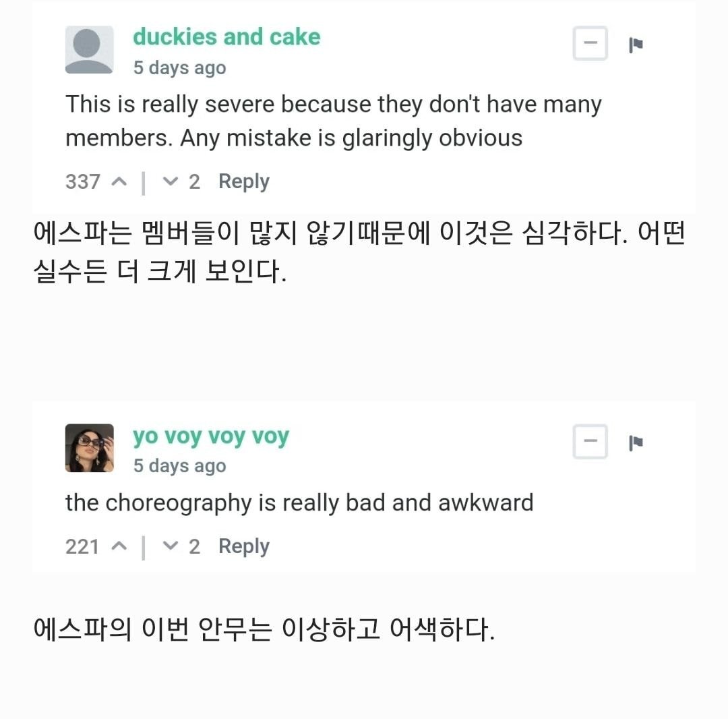The width and height of the screenshot is (728, 719).
Task: Flag the duckies and cake comment
Action: (x=636, y=45)
